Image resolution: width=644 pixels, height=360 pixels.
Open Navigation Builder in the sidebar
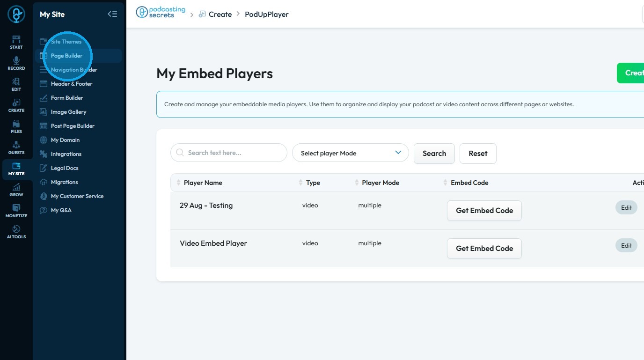[x=74, y=70]
